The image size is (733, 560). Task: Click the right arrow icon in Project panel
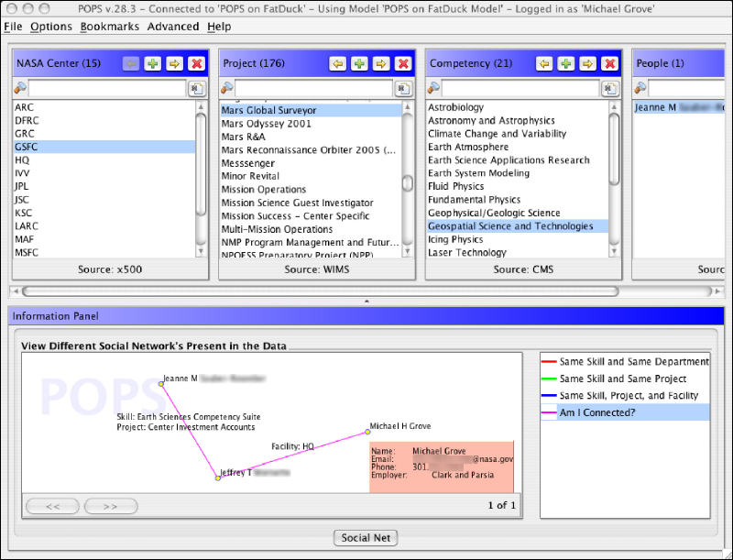point(381,63)
